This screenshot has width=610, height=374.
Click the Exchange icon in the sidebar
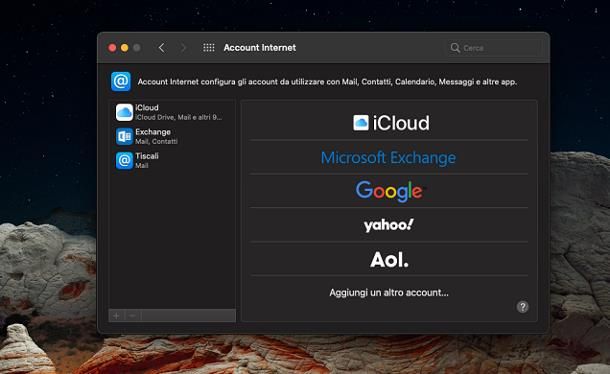point(124,136)
